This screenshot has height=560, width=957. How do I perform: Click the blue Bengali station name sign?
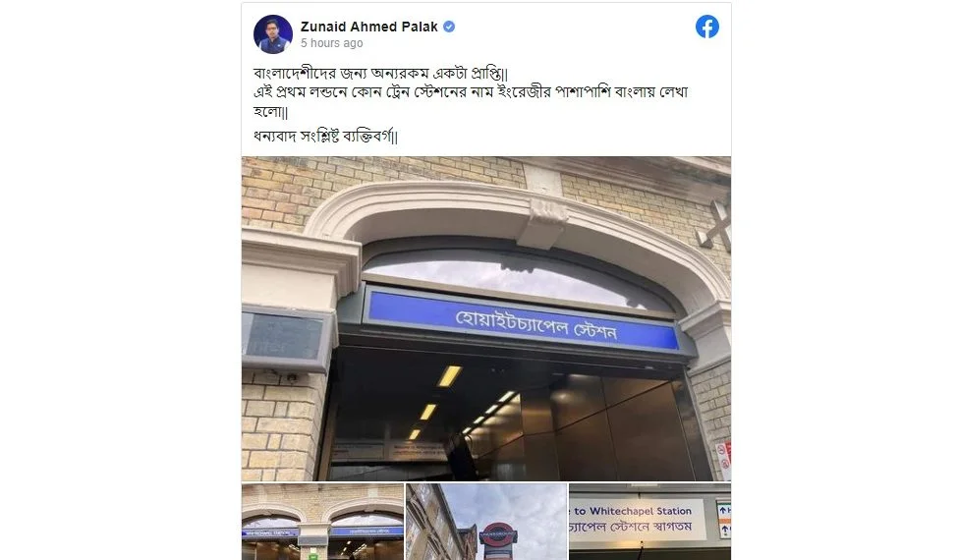click(x=524, y=319)
